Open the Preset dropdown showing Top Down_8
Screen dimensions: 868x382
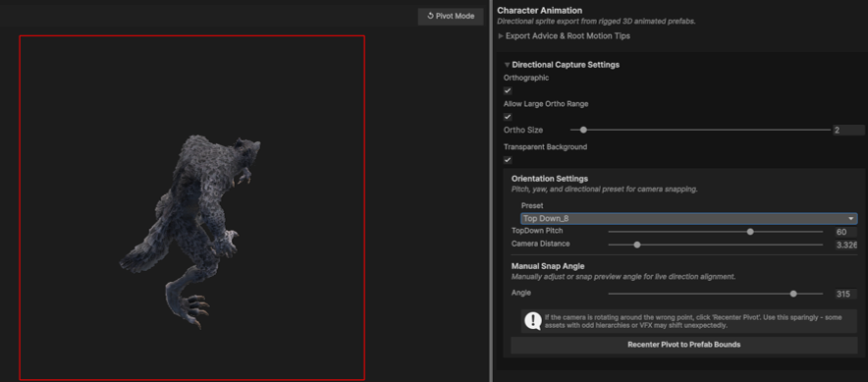(x=688, y=219)
